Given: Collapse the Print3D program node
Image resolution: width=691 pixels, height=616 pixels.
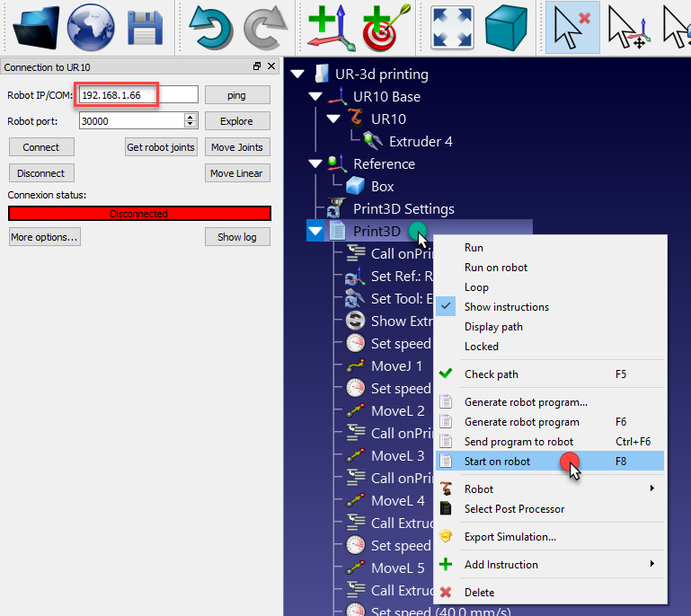Looking at the screenshot, I should coord(315,232).
